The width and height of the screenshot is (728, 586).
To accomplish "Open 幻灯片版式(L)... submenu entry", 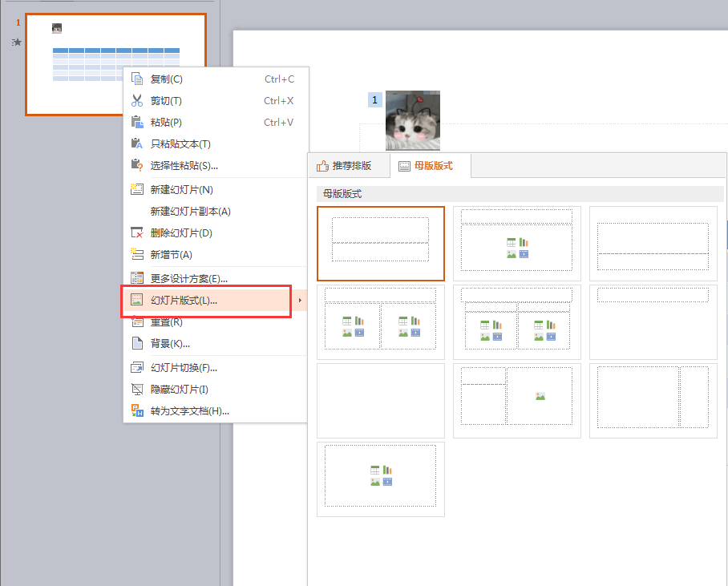I will point(215,301).
